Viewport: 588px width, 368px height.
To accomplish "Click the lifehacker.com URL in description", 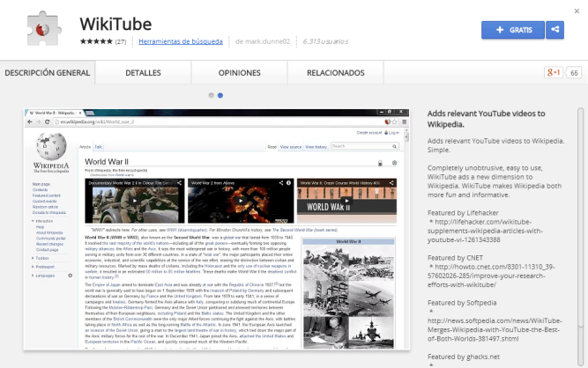I will click(x=485, y=231).
